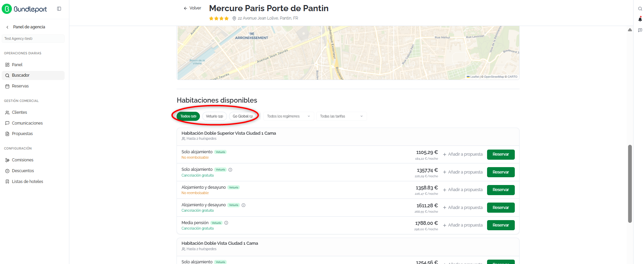The width and height of the screenshot is (644, 264).
Task: Open notifications bell icon
Action: coord(640,19)
